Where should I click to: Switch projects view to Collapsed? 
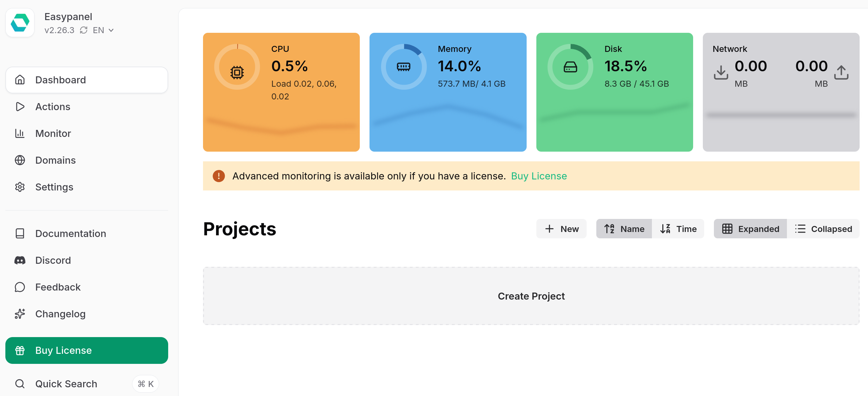coord(823,229)
